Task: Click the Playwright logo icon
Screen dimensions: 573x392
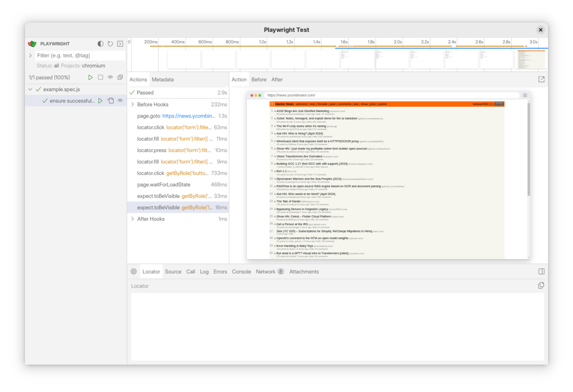Action: click(x=32, y=44)
